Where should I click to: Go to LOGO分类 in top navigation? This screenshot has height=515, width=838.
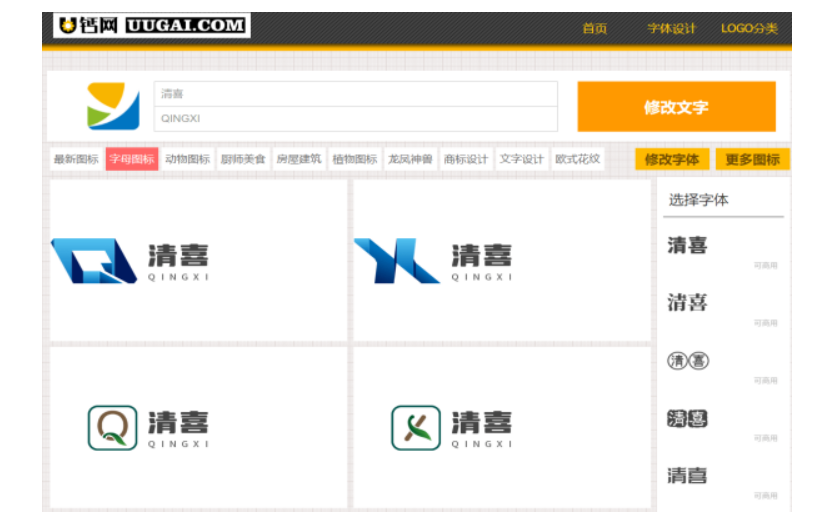tap(749, 29)
